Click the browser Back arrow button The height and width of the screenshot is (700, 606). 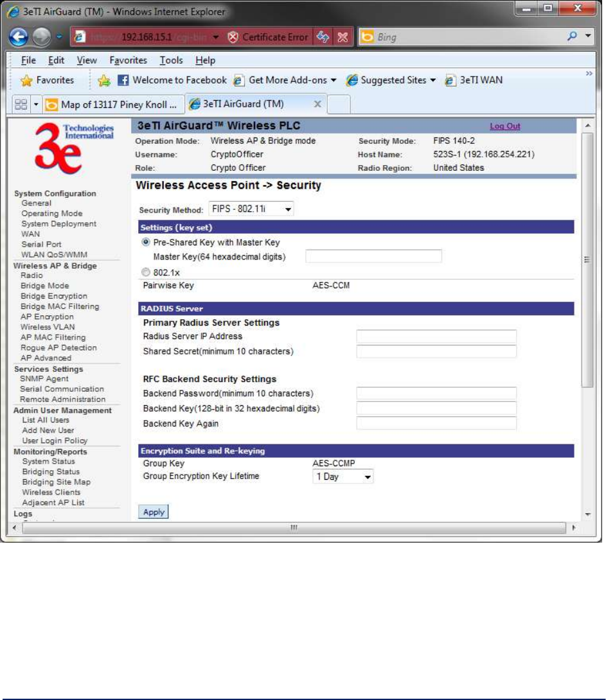[18, 37]
